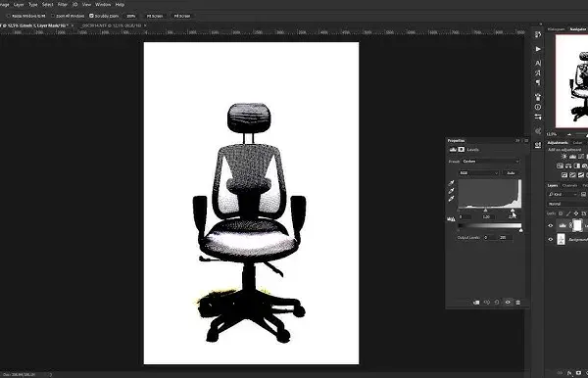Toggle Levels adjustment visibility in Properties

pyautogui.click(x=508, y=303)
